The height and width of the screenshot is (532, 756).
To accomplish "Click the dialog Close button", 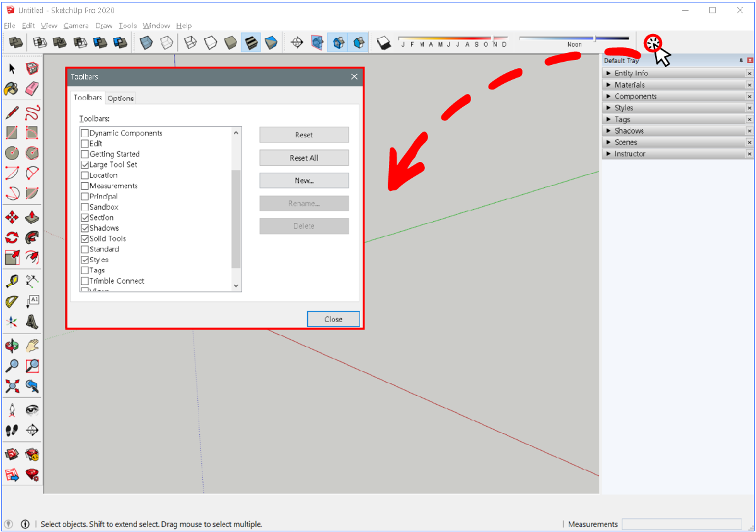I will click(333, 319).
